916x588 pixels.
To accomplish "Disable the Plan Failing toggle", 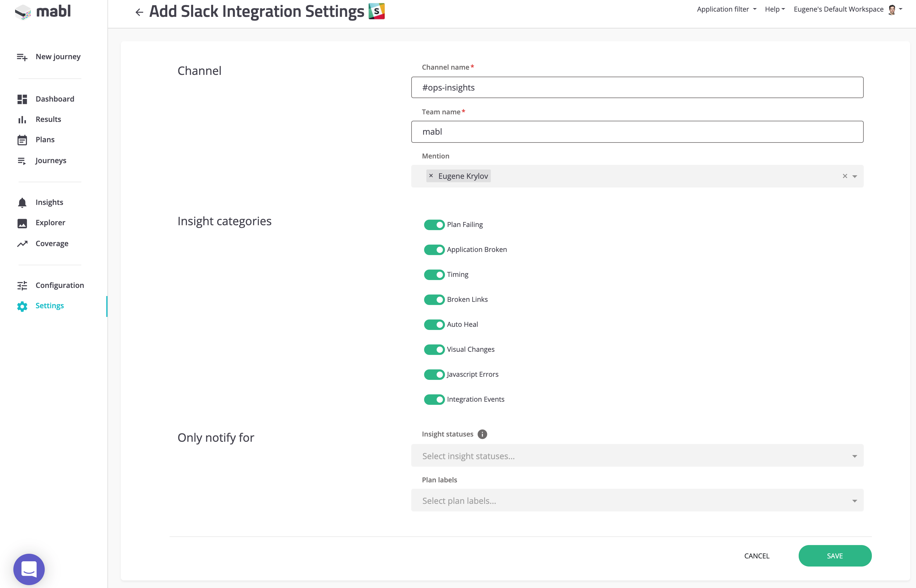I will pyautogui.click(x=434, y=225).
